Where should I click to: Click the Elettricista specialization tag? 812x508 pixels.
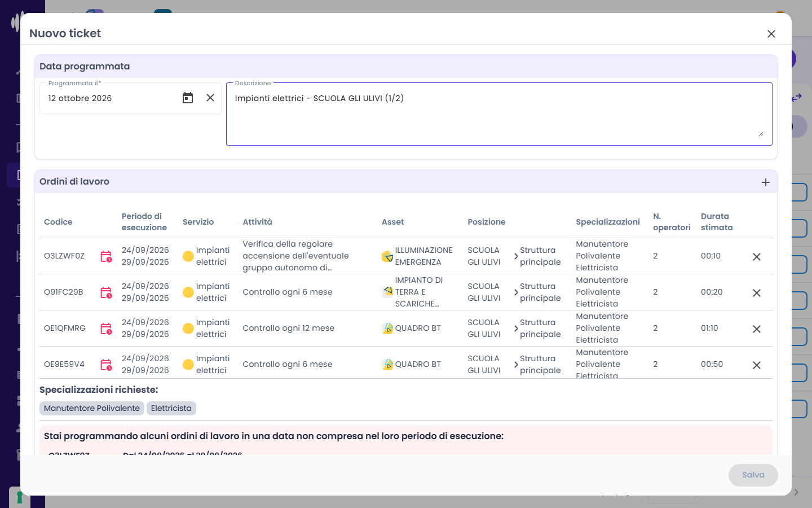click(x=171, y=409)
